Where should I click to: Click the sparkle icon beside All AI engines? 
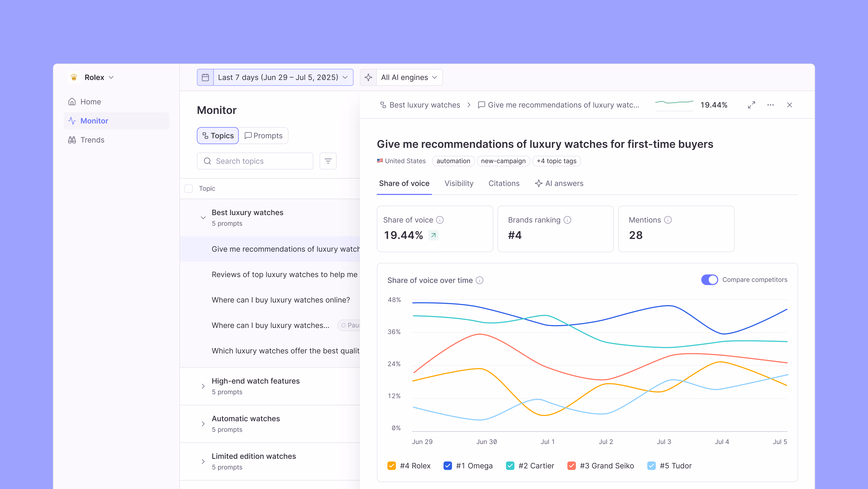(368, 77)
